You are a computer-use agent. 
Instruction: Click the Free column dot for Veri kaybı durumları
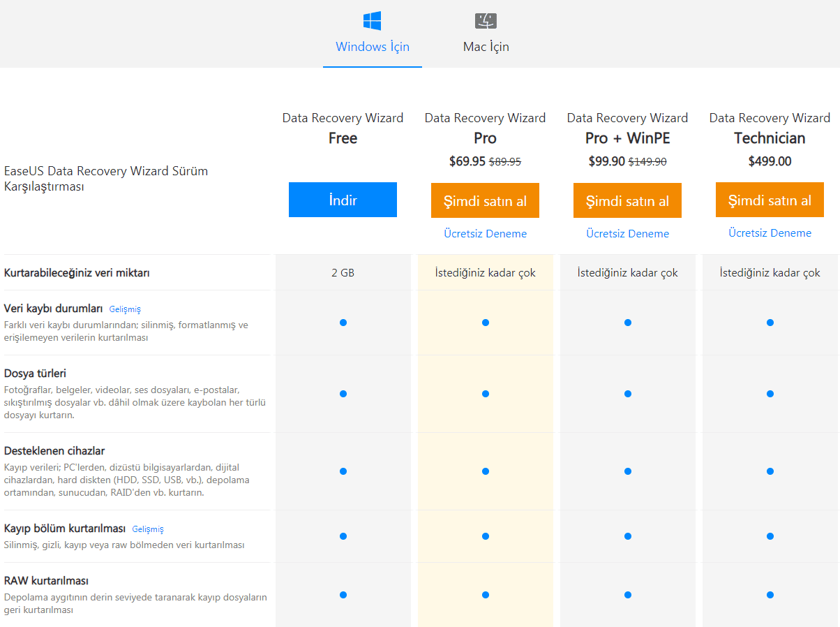tap(343, 323)
